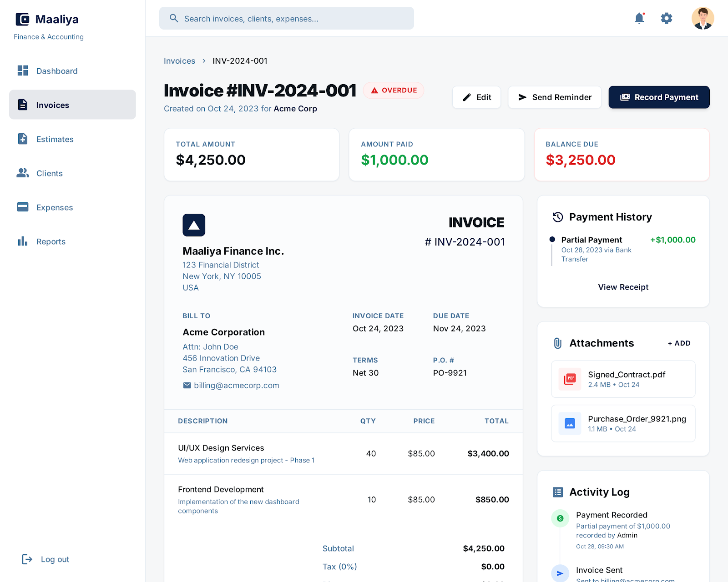Navigate to Invoices via the breadcrumb
This screenshot has width=728, height=582.
tap(179, 60)
